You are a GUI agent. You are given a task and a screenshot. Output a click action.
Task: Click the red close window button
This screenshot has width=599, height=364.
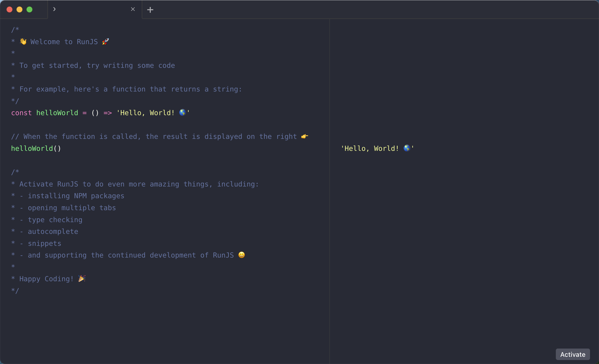[9, 9]
